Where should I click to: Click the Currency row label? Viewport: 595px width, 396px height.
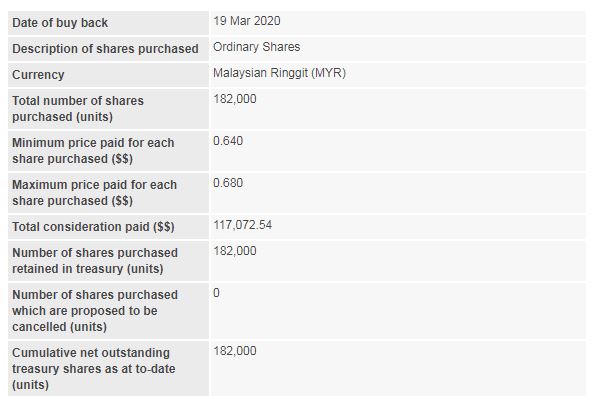tap(38, 75)
